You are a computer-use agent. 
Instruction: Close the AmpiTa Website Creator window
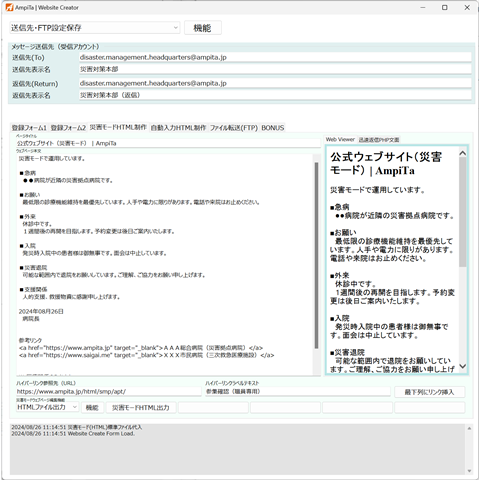467,7
